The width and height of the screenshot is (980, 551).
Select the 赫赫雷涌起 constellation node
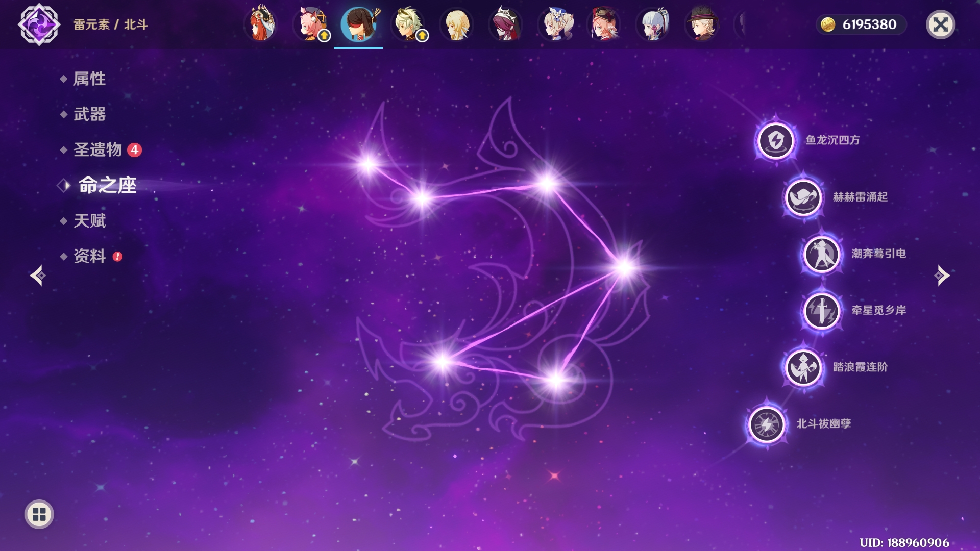click(x=803, y=197)
